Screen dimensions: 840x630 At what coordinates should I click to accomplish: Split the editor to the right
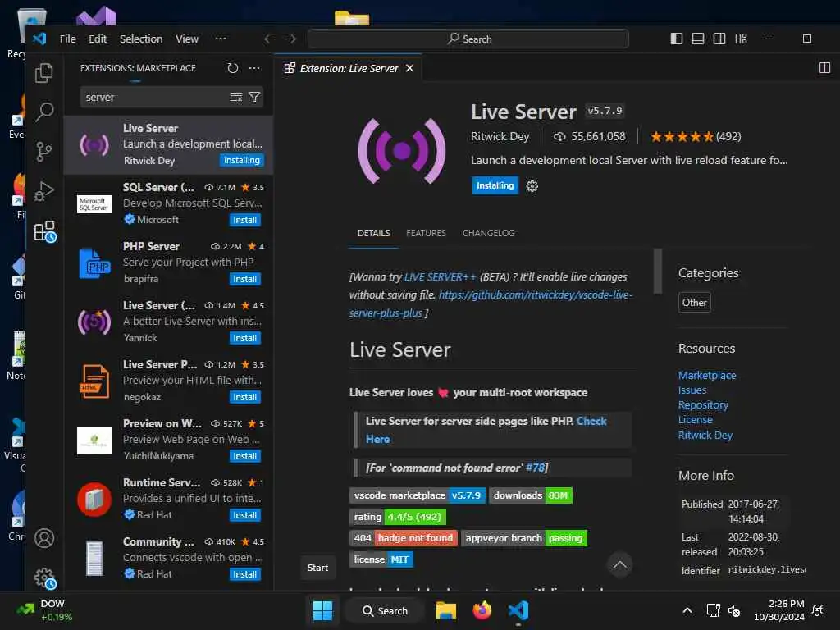click(x=824, y=68)
